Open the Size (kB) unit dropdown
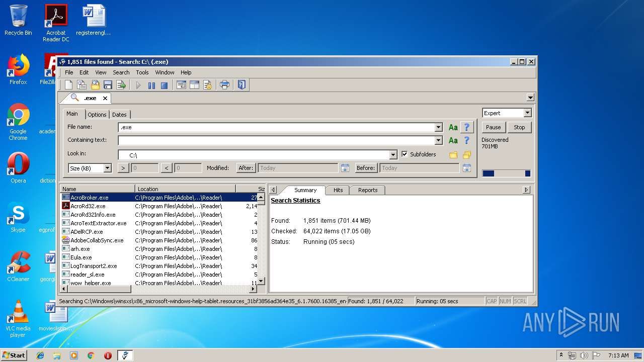The image size is (644, 362). point(108,168)
